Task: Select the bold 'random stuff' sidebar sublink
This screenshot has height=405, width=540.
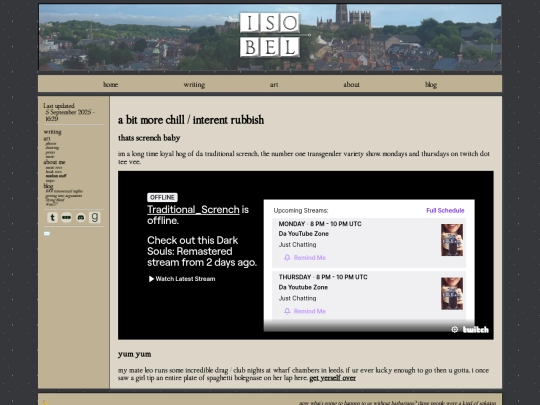Action: 56,176
